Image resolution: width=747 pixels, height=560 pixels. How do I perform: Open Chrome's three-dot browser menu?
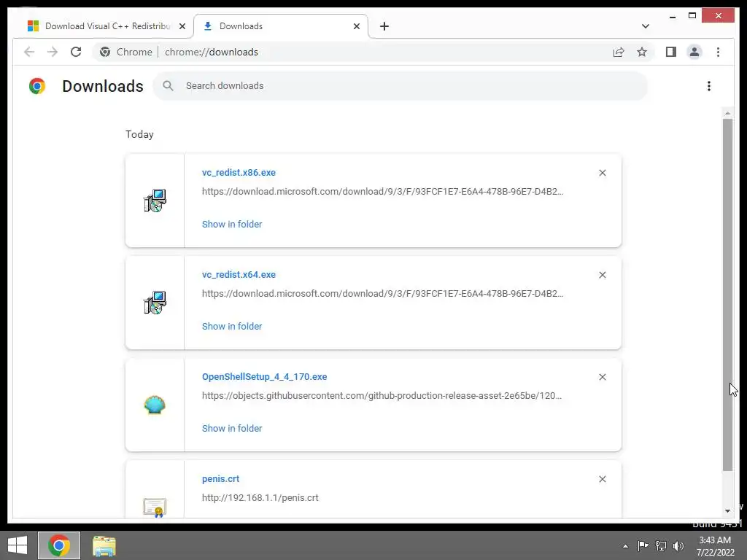click(x=718, y=52)
